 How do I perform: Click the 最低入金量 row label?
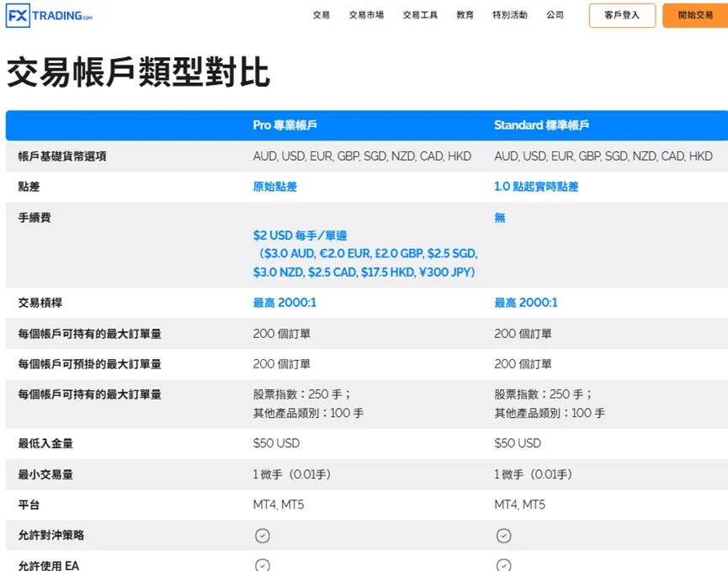pyautogui.click(x=45, y=443)
